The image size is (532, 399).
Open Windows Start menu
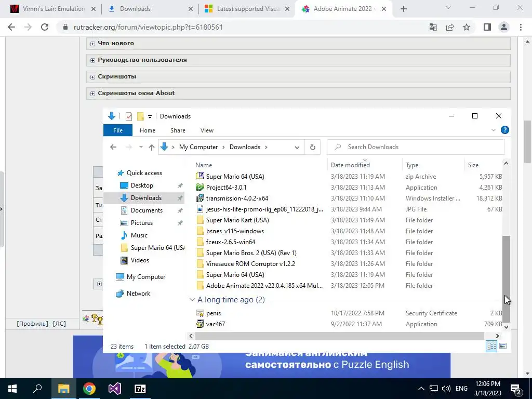[12, 389]
